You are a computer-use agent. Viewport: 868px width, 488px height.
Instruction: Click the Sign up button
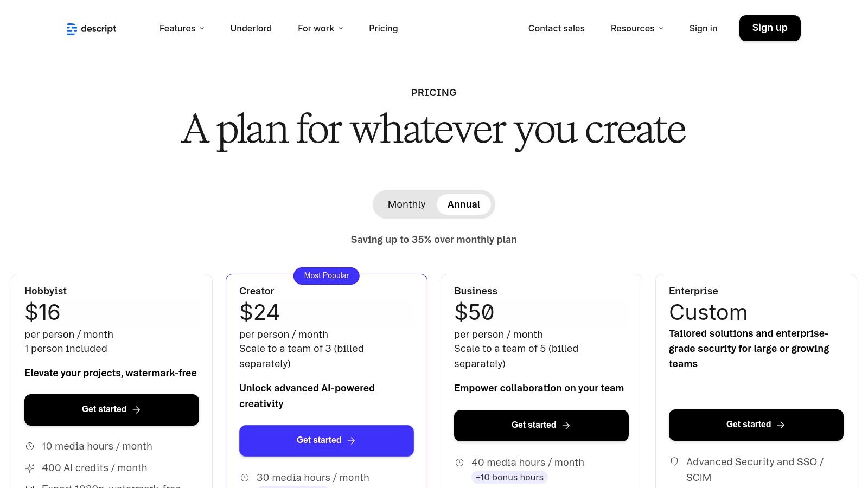770,28
